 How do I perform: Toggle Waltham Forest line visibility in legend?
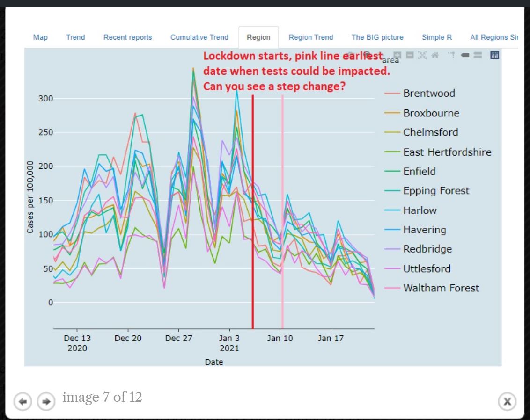(x=441, y=288)
